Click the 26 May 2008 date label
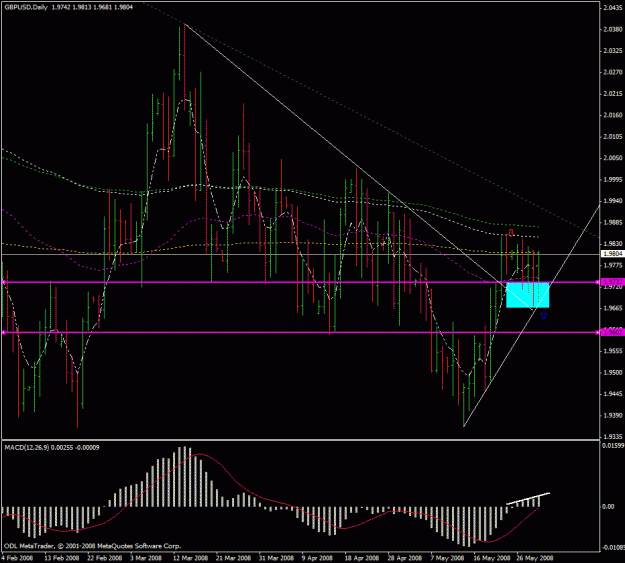625x563 pixels. point(535,558)
